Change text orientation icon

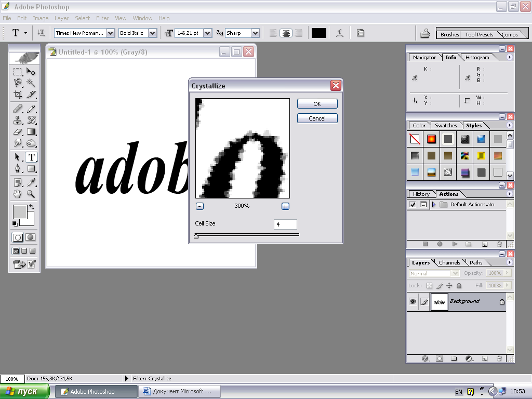tap(41, 33)
